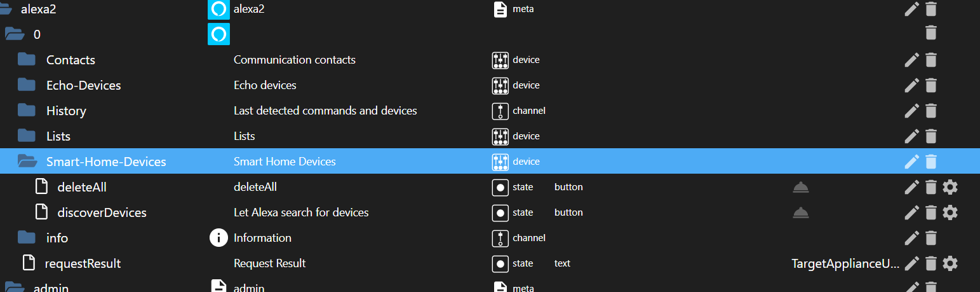
Task: Open custom settings gear for requestResult
Action: coord(950,263)
